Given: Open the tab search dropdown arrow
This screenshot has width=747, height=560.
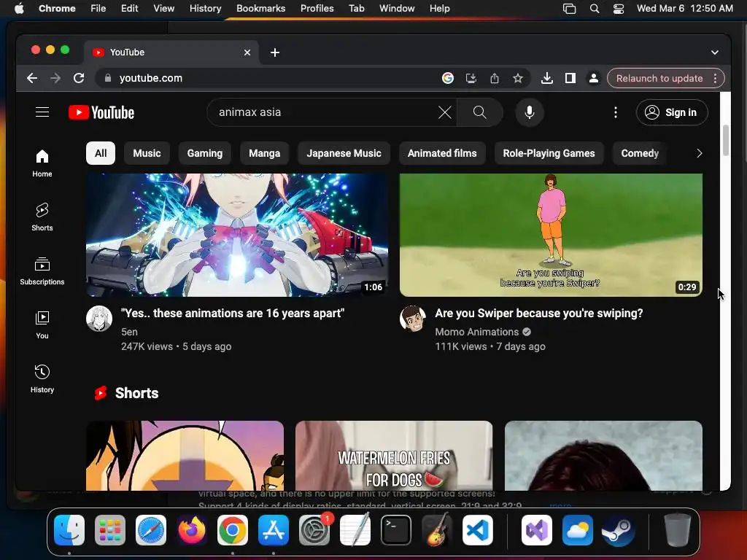Looking at the screenshot, I should click(x=715, y=52).
